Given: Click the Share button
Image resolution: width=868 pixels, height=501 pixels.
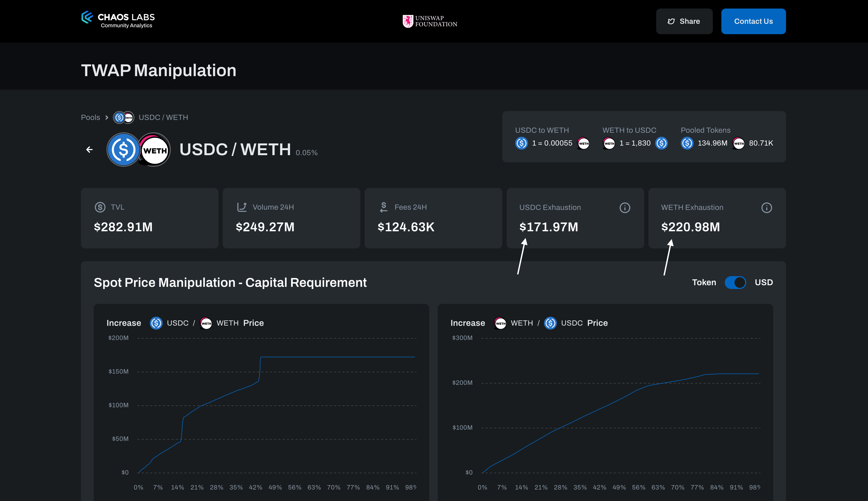Looking at the screenshot, I should point(684,21).
